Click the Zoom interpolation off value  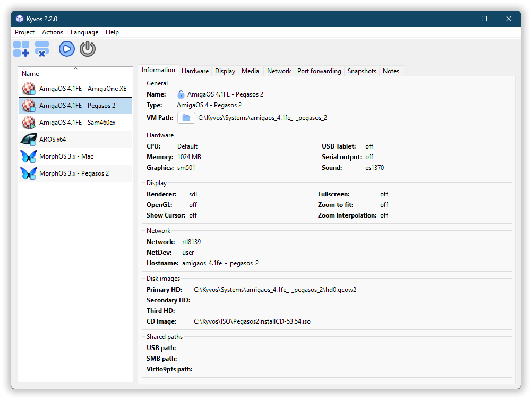384,215
